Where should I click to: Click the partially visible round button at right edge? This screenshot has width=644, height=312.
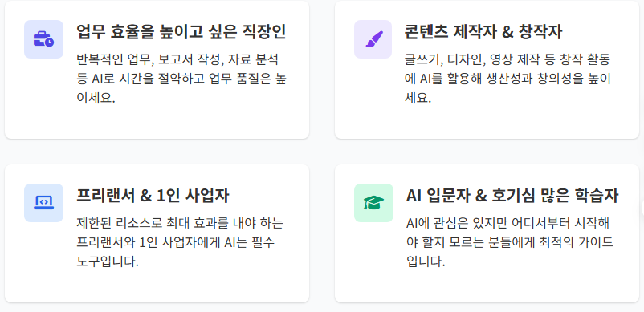642,208
